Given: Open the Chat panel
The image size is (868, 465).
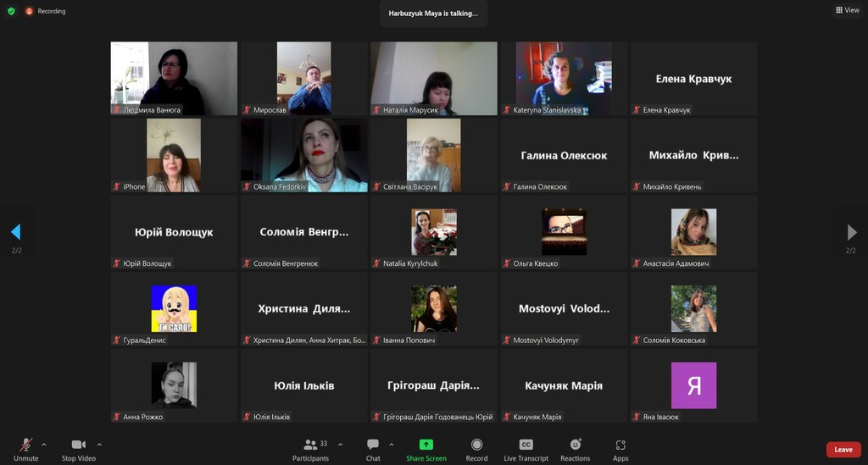Looking at the screenshot, I should point(373,449).
